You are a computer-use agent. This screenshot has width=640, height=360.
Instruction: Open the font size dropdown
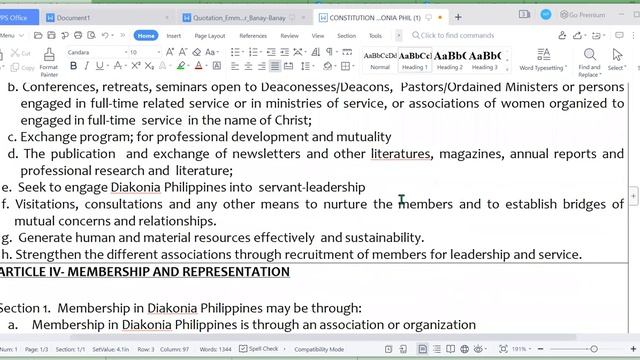click(x=159, y=52)
